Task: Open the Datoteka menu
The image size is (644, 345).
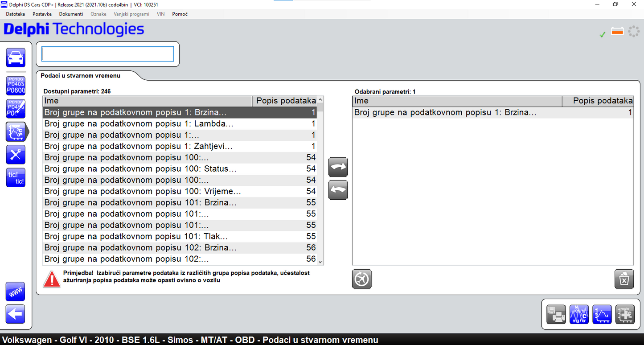Action: point(16,14)
